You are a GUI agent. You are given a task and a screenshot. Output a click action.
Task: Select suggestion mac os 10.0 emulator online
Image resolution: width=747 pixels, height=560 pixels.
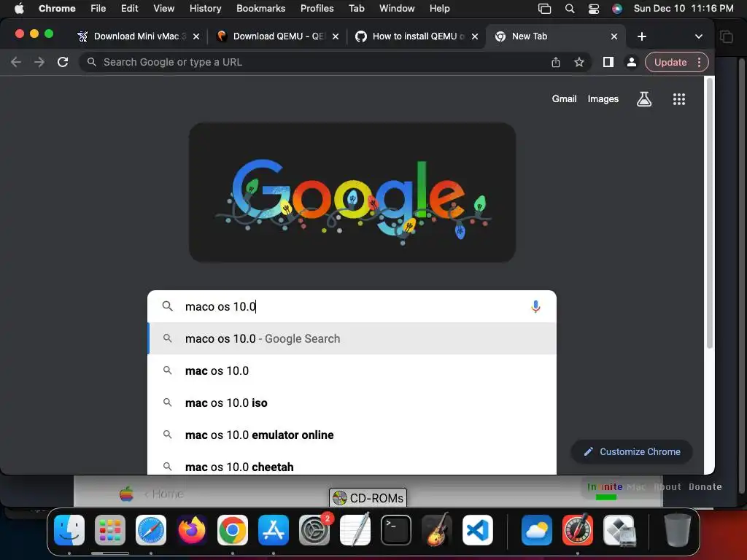[352, 435]
